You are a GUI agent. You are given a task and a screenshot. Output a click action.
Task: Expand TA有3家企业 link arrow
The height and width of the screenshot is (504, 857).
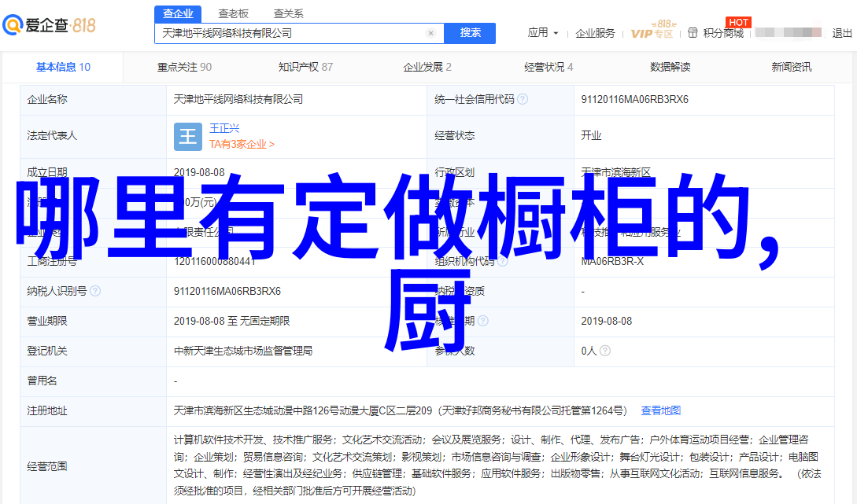[272, 145]
